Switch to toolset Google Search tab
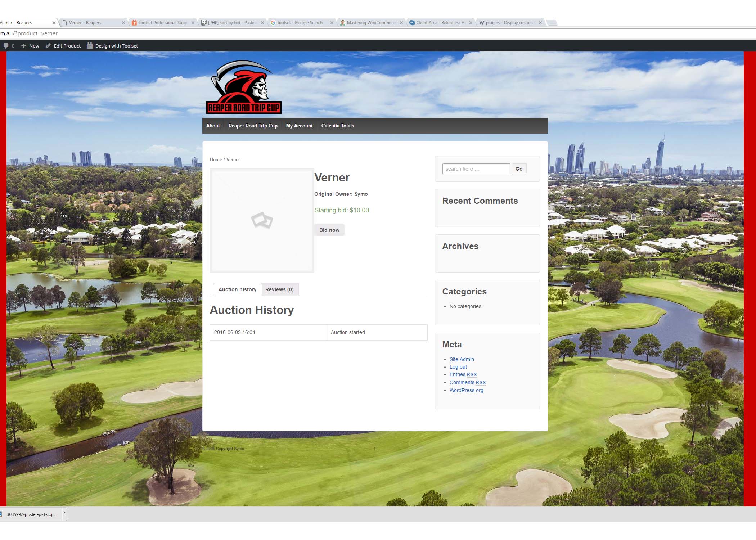The height and width of the screenshot is (540, 756). pos(300,23)
